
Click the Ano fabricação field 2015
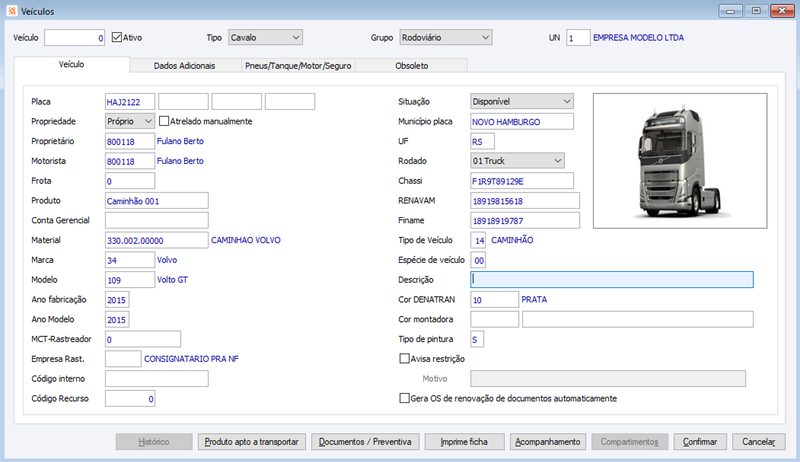click(x=117, y=299)
